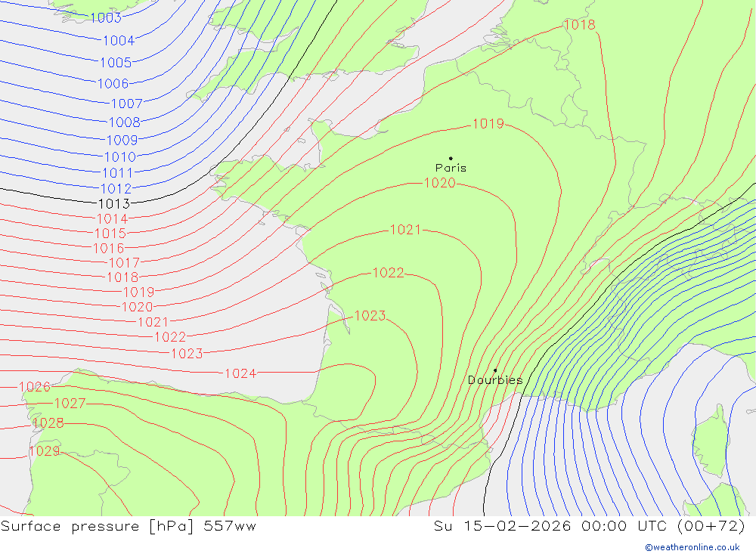Click the blue 1011 isobar label
The height and width of the screenshot is (554, 756).
(118, 173)
